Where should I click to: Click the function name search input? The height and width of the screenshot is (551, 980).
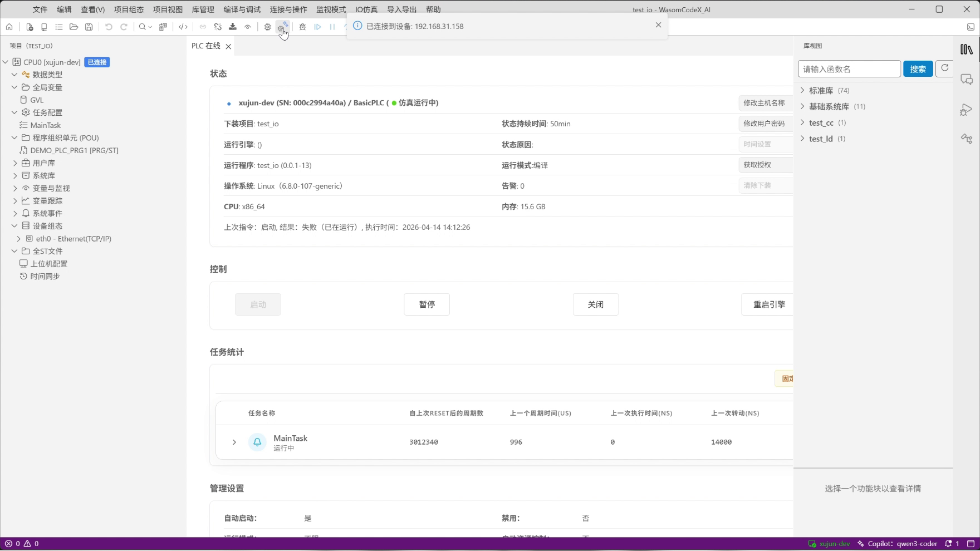pos(849,69)
